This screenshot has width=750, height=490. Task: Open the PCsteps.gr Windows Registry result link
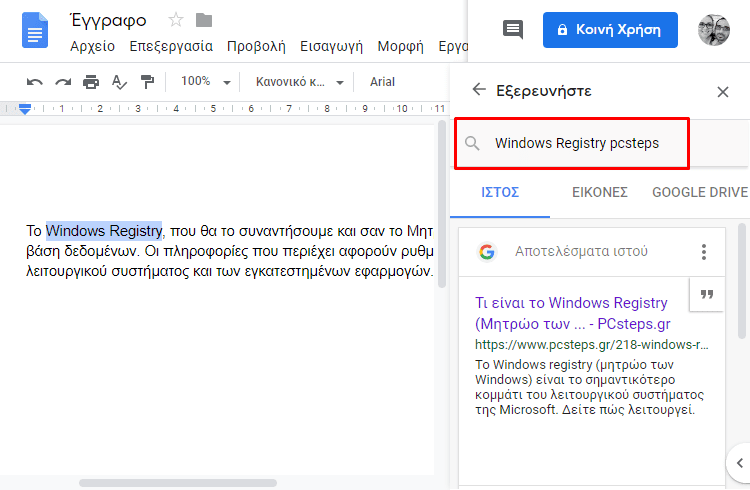pyautogui.click(x=572, y=313)
